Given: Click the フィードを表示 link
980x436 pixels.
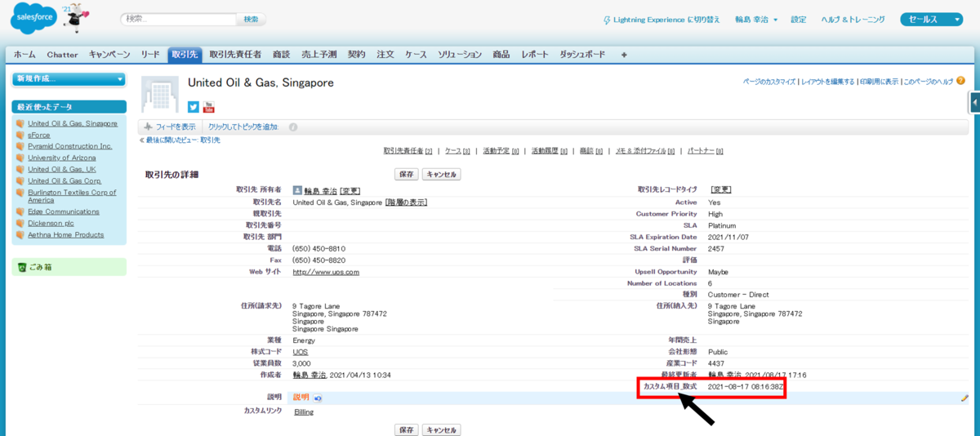Looking at the screenshot, I should point(176,127).
